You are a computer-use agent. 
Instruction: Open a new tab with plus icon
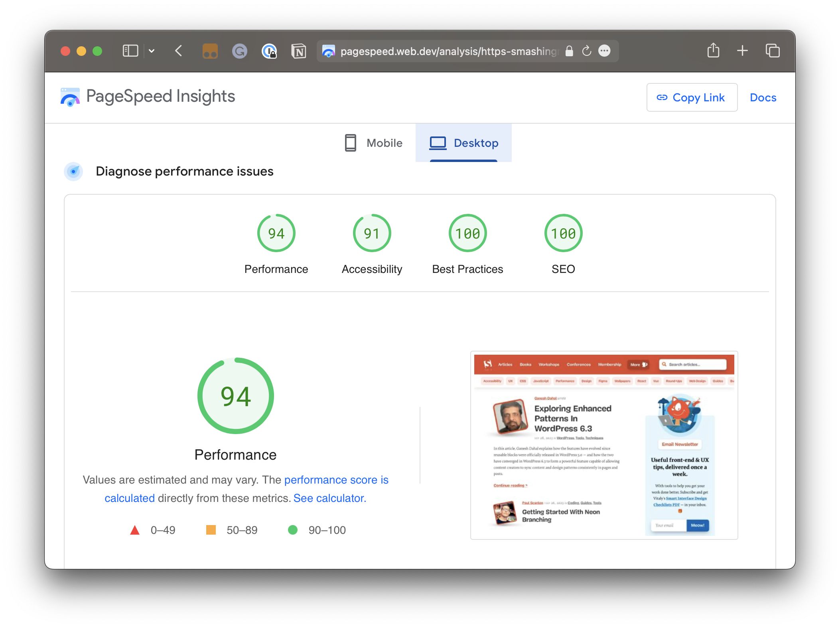(742, 51)
